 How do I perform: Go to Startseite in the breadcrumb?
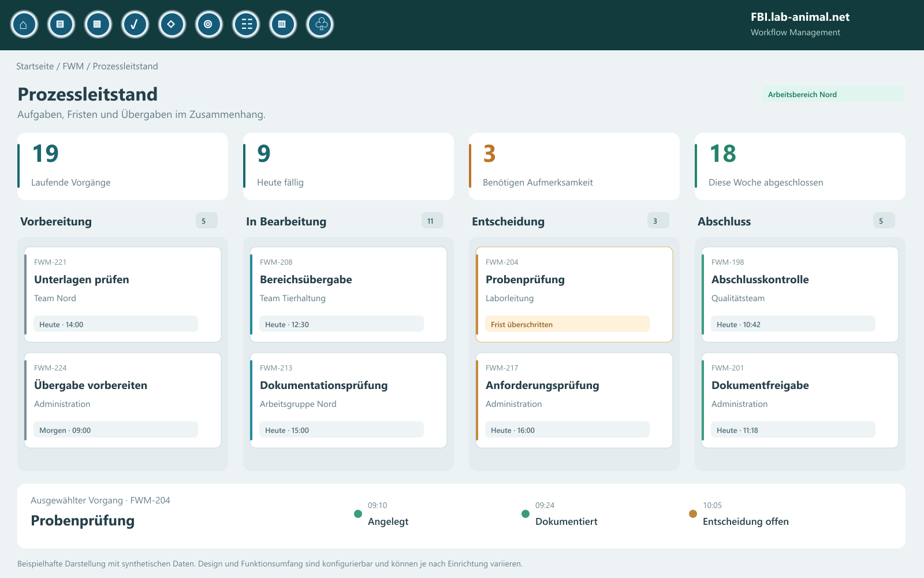click(35, 66)
